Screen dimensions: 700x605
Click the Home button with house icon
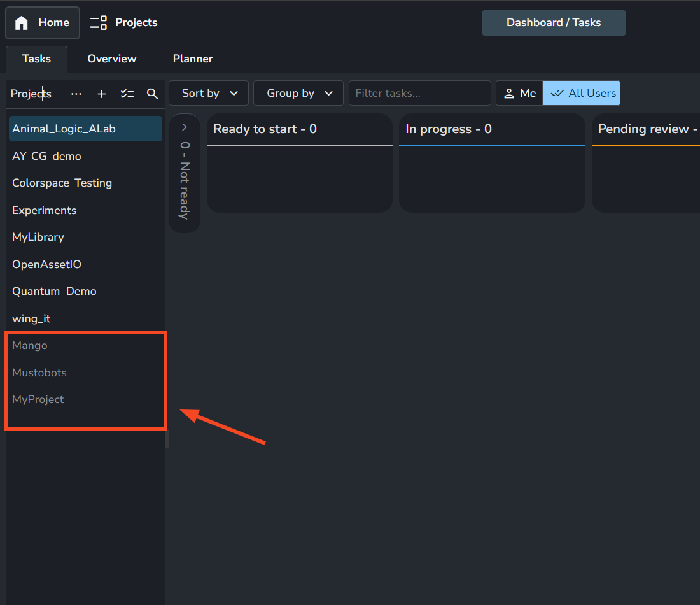coord(43,23)
